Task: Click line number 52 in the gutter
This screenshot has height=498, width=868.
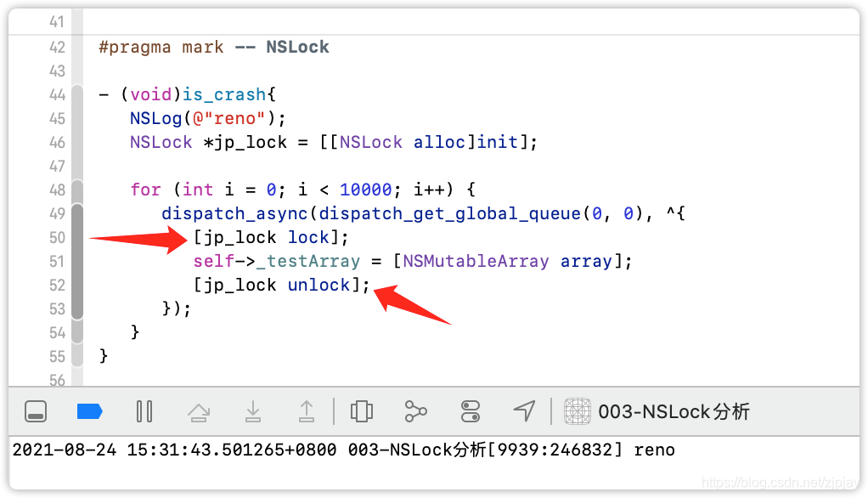Action: click(57, 286)
